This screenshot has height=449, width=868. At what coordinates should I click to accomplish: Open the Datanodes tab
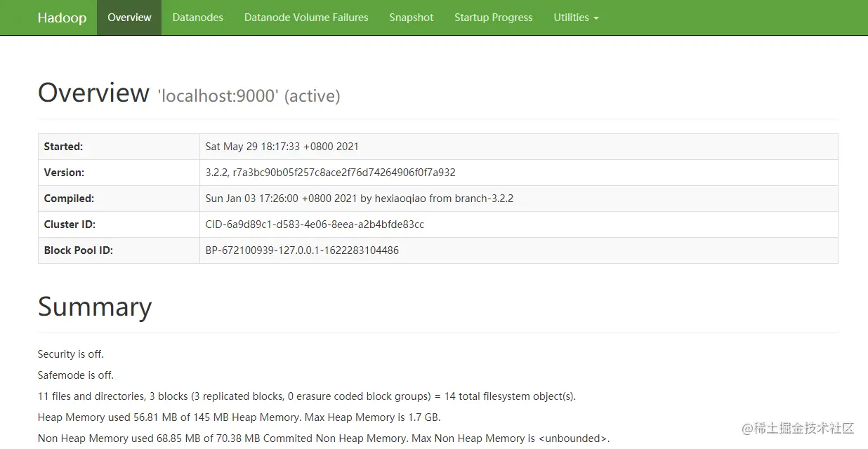197,18
